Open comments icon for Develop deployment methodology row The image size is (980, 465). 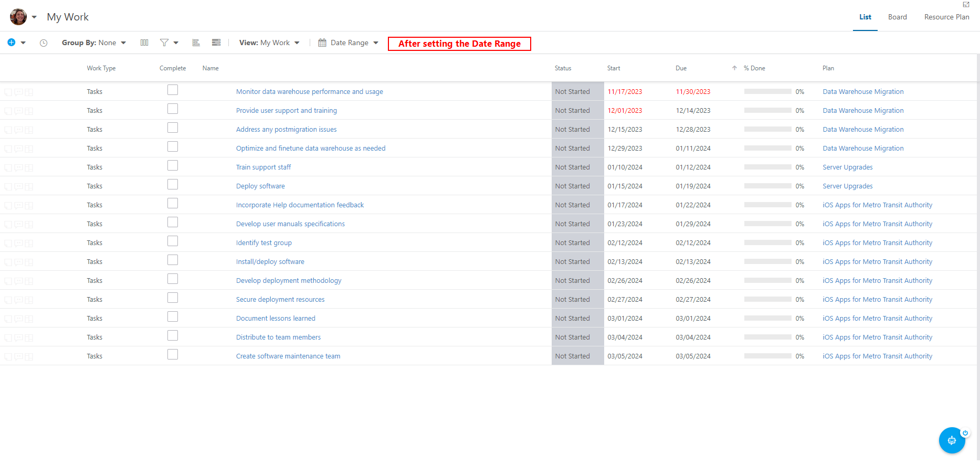[x=18, y=281]
